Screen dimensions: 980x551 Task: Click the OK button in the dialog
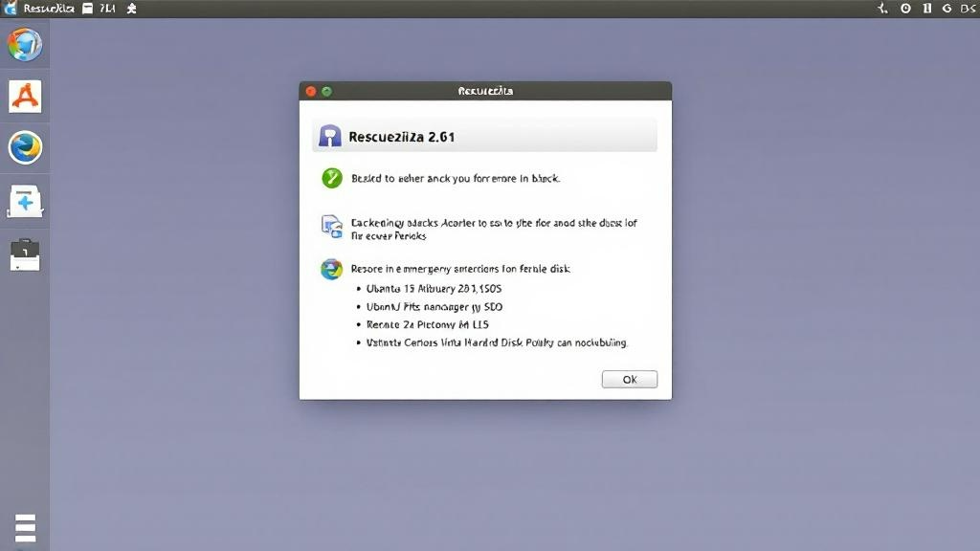(x=630, y=379)
